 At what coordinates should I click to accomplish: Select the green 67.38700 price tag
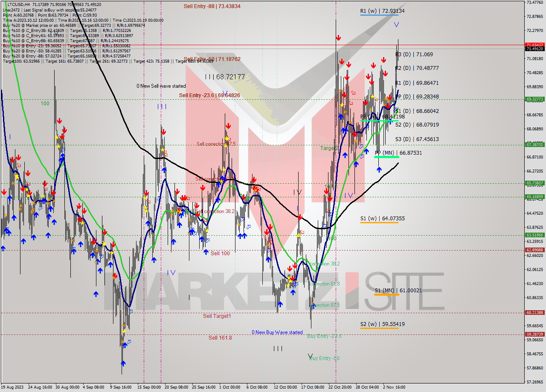click(x=534, y=145)
